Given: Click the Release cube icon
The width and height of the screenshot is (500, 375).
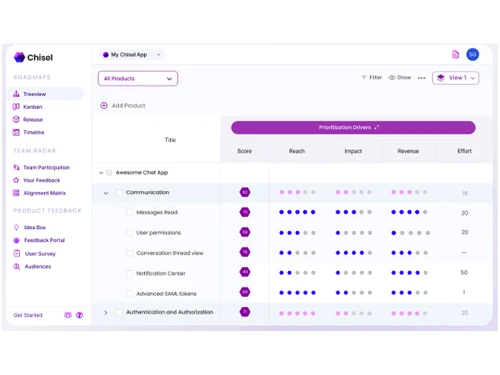Looking at the screenshot, I should 16,119.
